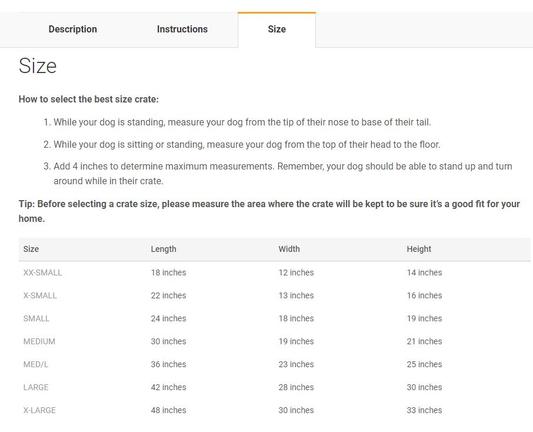Click the Length column header
This screenshot has width=533, height=432.
tap(164, 249)
